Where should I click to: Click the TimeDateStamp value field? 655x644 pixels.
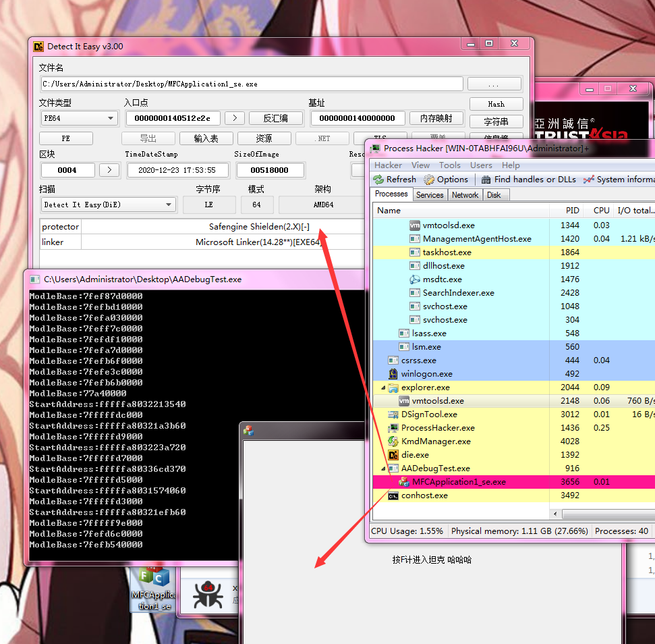coord(177,170)
